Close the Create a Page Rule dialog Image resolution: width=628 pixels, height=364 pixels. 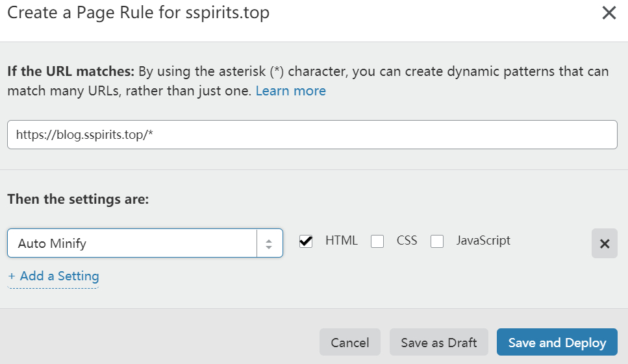point(609,13)
